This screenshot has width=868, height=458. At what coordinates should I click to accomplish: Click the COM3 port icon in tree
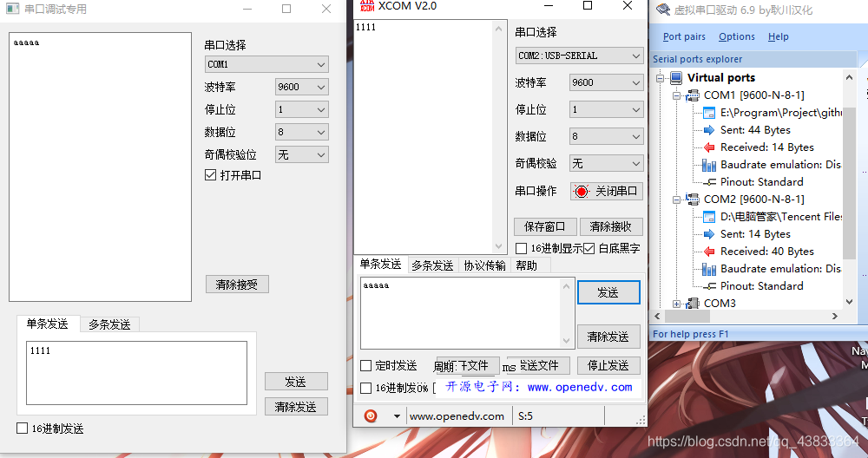(x=693, y=303)
